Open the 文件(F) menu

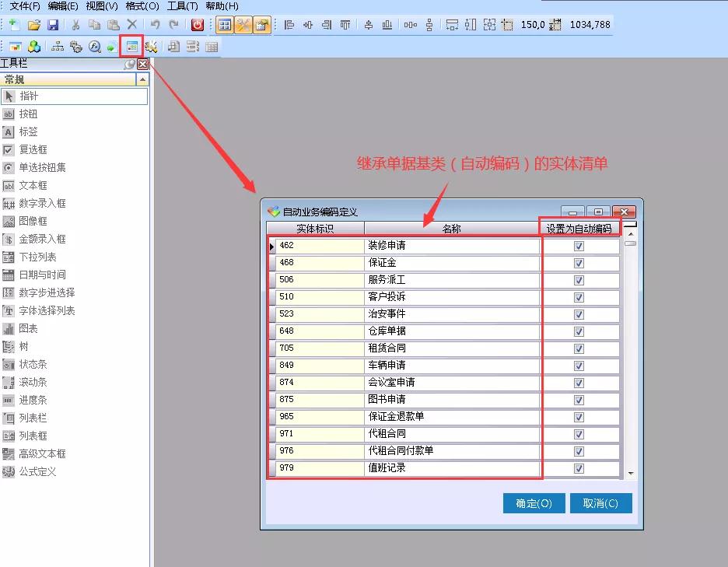(x=25, y=6)
